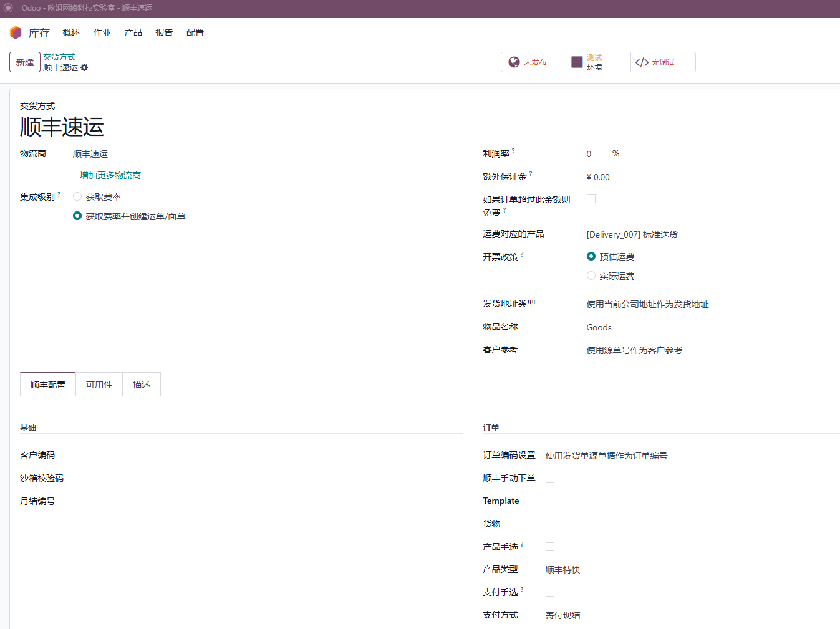The width and height of the screenshot is (840, 629).
Task: Open the help tooltip next to 额外保证金
Action: pos(531,174)
